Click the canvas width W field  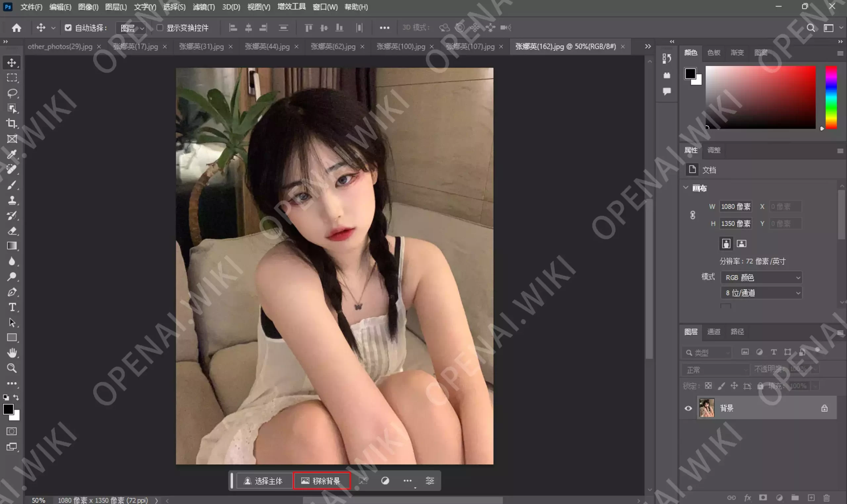point(735,206)
